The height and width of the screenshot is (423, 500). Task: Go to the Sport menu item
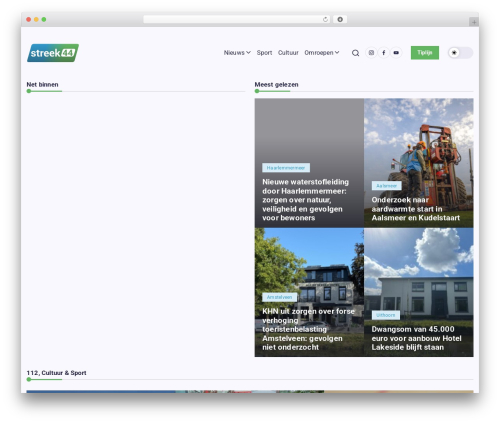pos(264,53)
